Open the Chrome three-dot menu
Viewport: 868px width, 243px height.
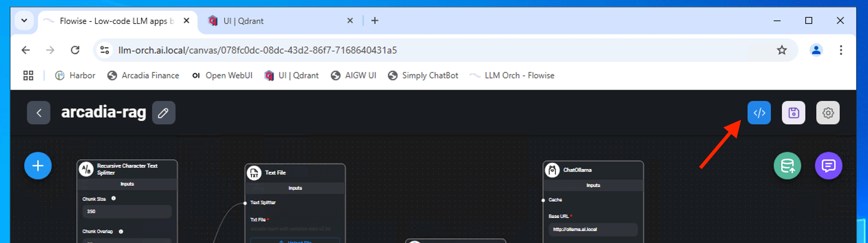click(x=840, y=50)
